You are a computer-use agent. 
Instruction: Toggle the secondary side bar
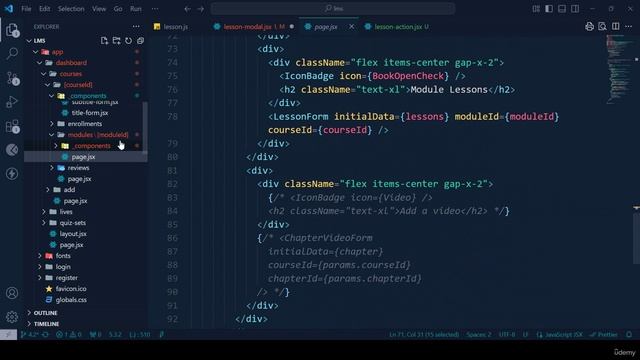tap(575, 9)
